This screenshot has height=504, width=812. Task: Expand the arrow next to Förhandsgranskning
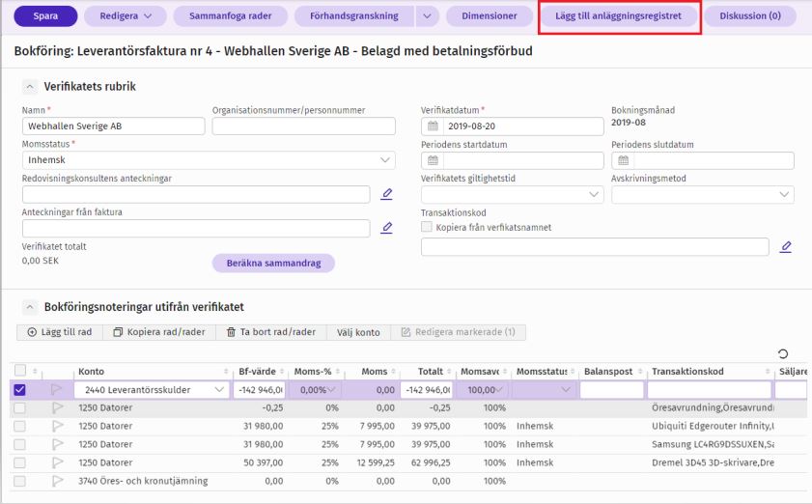click(x=427, y=16)
